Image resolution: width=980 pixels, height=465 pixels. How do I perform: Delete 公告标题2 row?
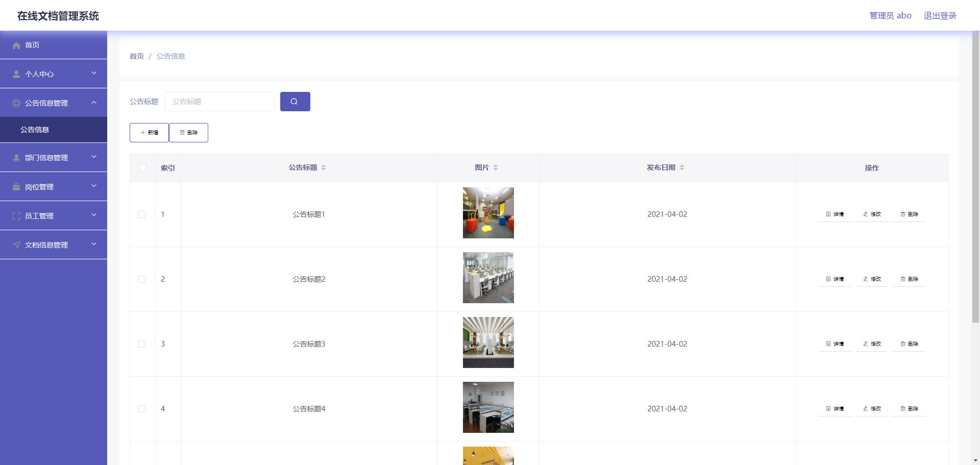pyautogui.click(x=909, y=279)
